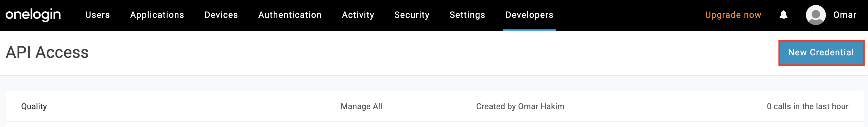Click the user avatar picture
This screenshot has width=868, height=127.
click(816, 15)
